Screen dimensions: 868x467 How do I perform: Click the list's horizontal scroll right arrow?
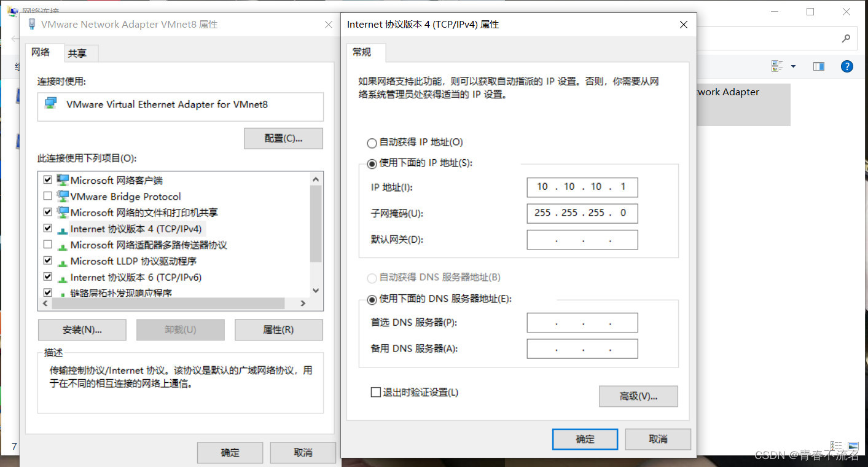click(x=303, y=304)
